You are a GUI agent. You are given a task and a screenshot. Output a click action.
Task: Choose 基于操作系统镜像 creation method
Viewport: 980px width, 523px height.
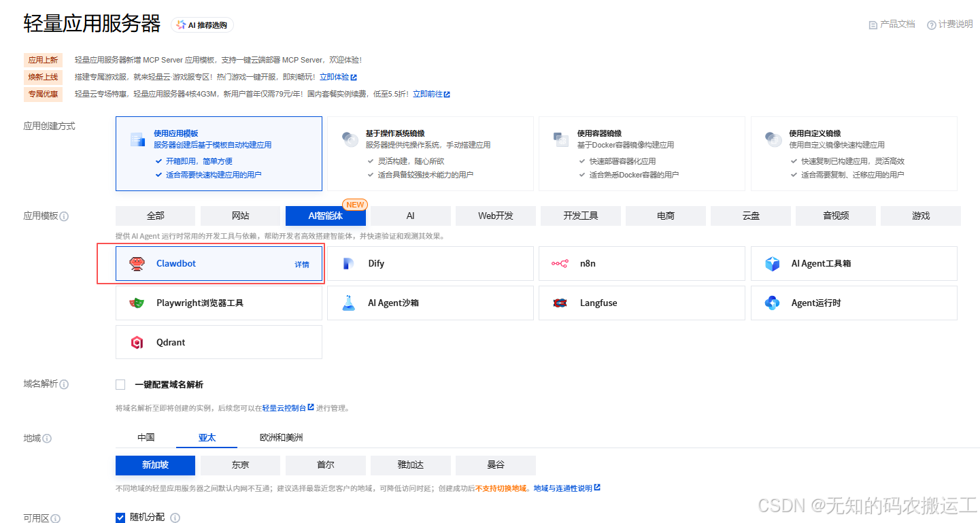(430, 154)
